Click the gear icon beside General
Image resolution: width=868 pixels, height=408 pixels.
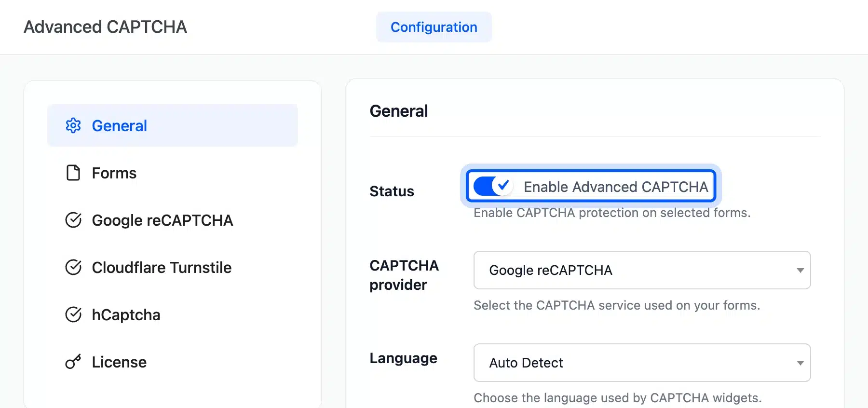coord(73,125)
